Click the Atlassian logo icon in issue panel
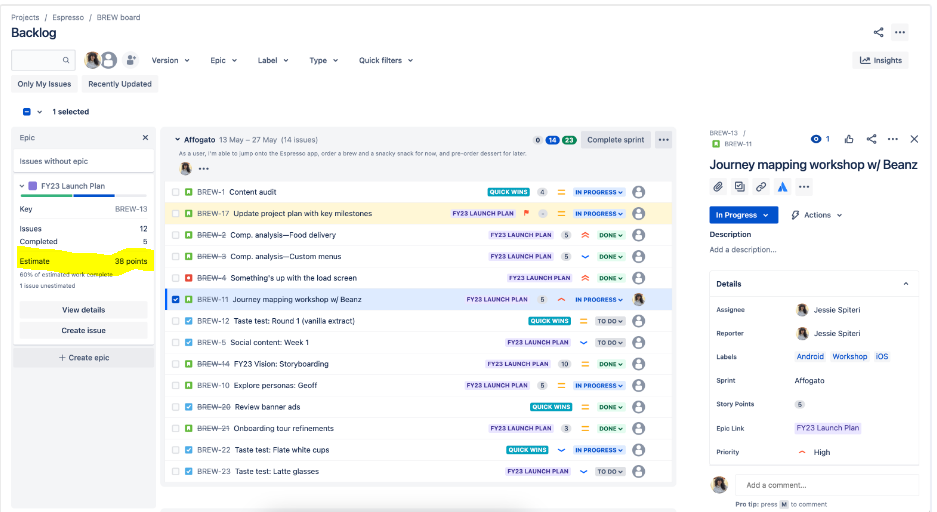 pos(783,187)
